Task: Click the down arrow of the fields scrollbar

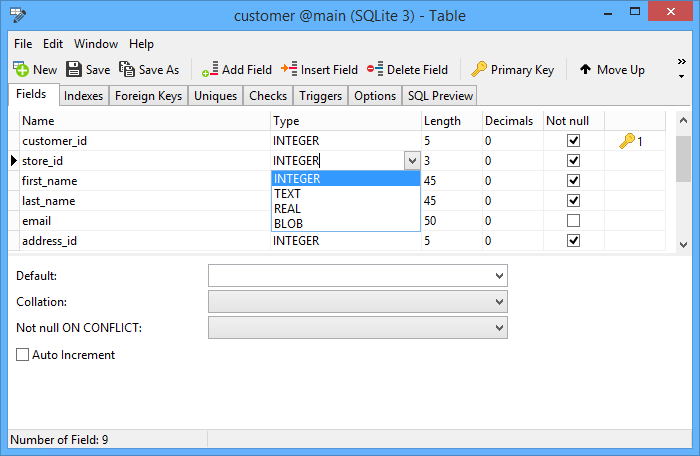Action: click(x=683, y=244)
